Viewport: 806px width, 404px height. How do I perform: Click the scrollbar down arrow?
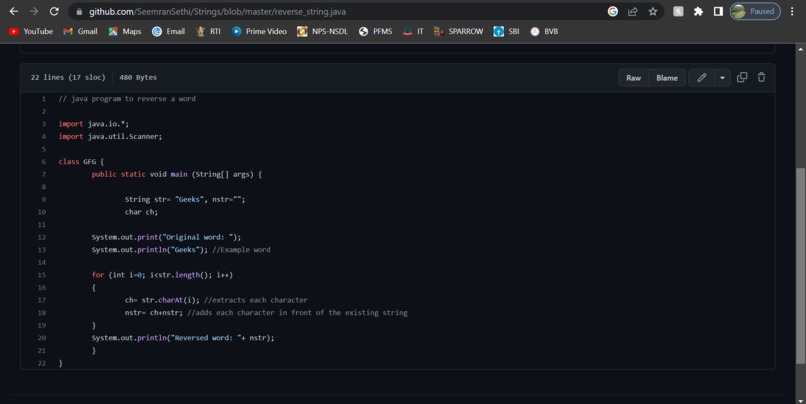[800, 399]
